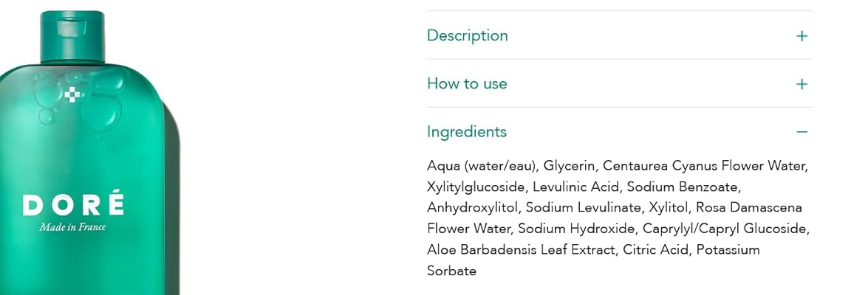868x295 pixels.
Task: Click the white cross emblem on the bottle
Action: pos(72,94)
